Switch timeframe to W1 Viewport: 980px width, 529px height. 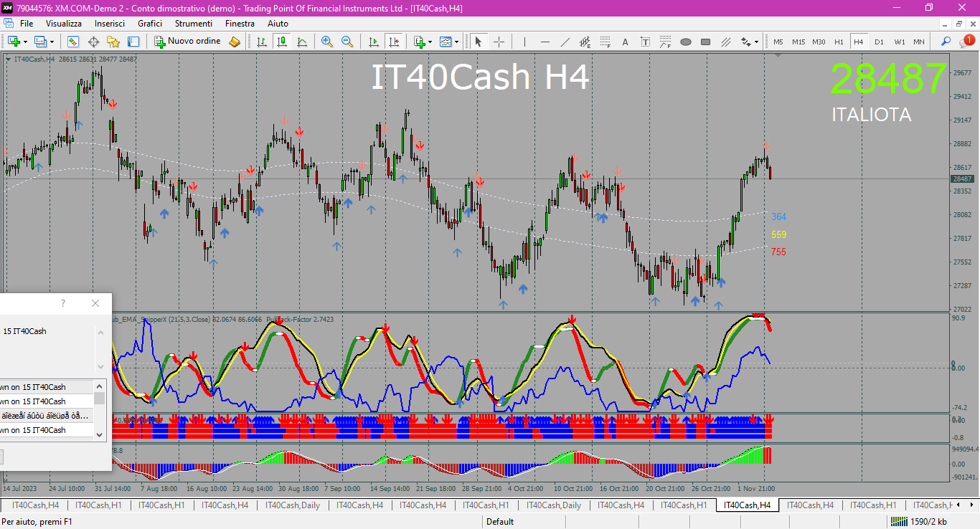click(899, 42)
